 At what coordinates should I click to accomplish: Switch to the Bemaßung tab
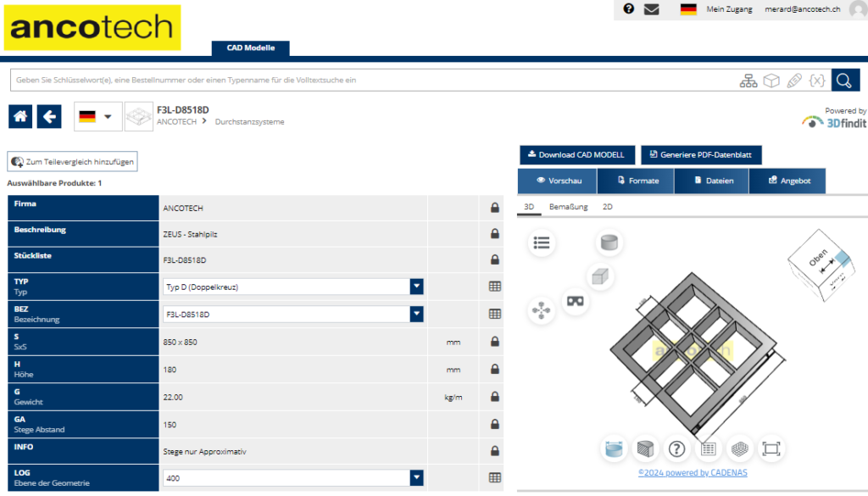tap(568, 206)
